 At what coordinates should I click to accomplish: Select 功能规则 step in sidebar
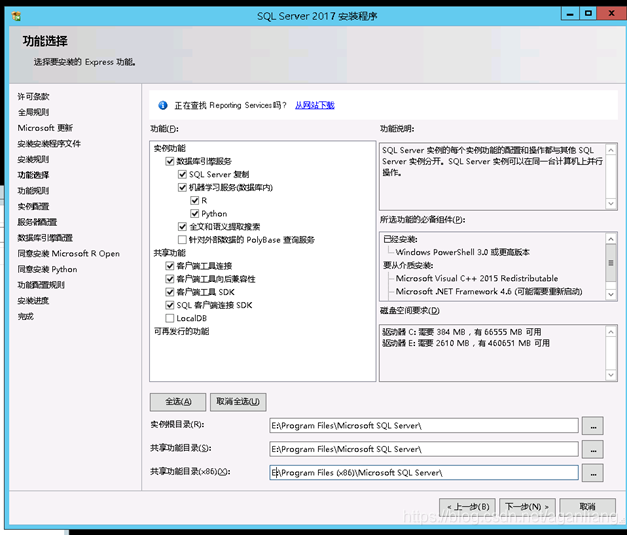pyautogui.click(x=34, y=191)
